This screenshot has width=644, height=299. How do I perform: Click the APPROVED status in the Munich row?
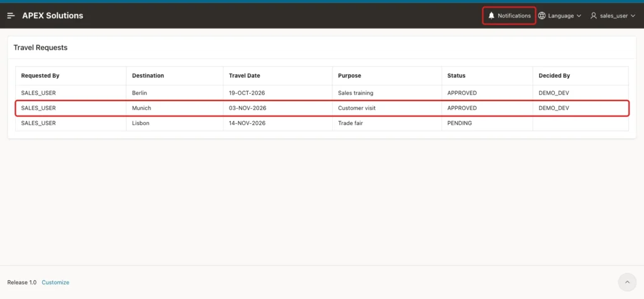(x=462, y=108)
